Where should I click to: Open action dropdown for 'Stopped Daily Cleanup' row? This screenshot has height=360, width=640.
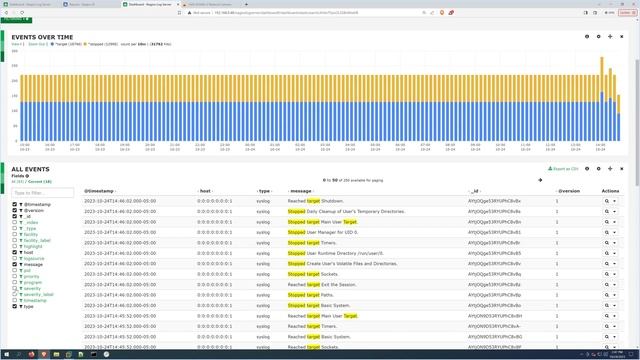614,211
